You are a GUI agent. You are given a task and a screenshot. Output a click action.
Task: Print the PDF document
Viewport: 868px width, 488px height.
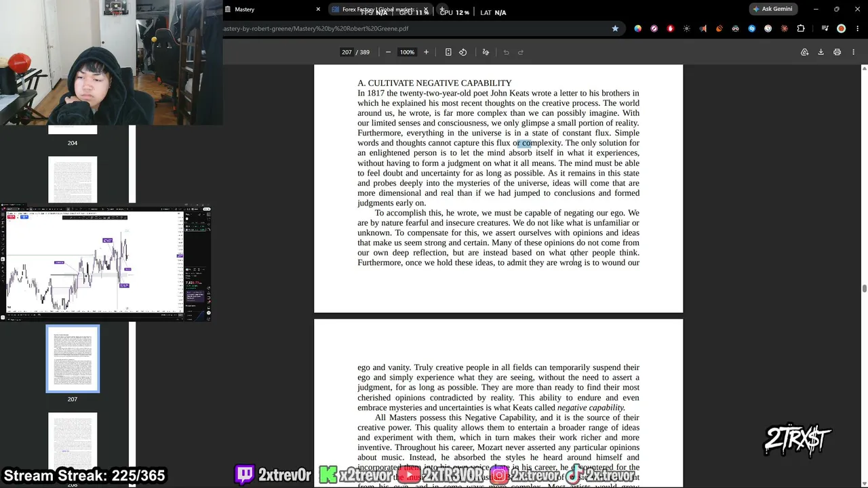(x=837, y=52)
